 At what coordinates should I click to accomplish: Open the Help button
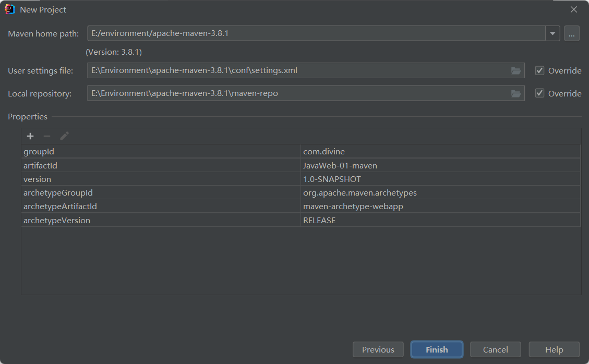554,350
